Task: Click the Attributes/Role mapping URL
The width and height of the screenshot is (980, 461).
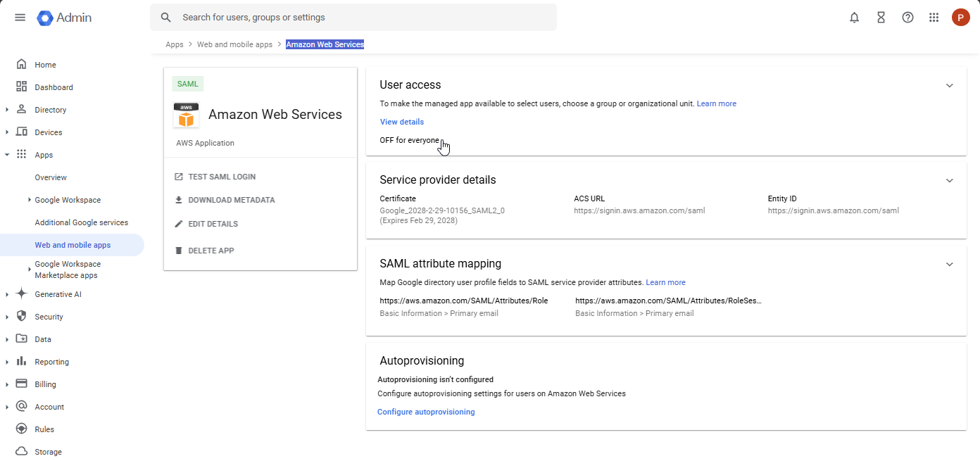Action: [x=464, y=301]
